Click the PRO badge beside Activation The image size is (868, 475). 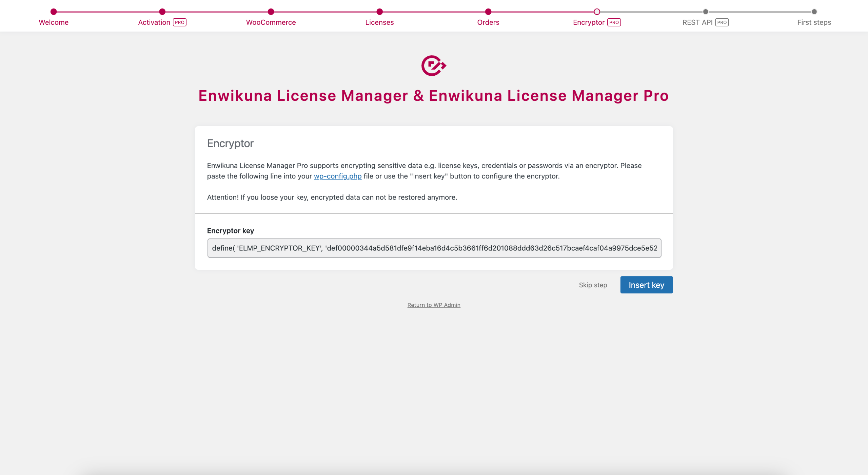coord(180,22)
